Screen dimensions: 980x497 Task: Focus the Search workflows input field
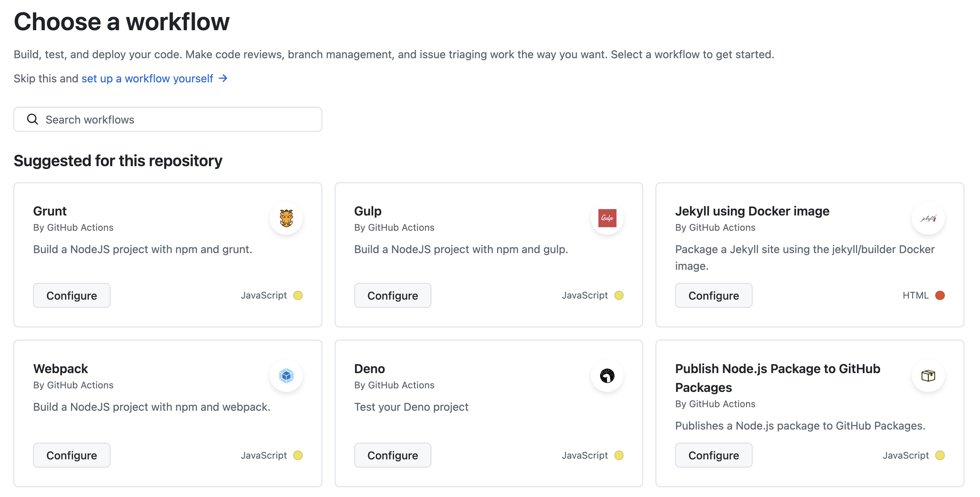tap(168, 119)
